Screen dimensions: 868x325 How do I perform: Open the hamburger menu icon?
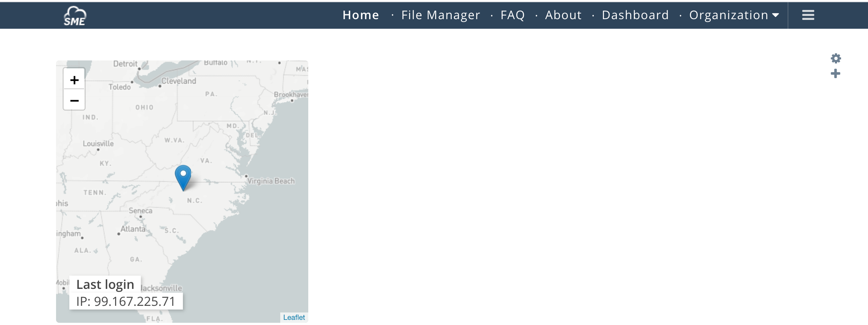tap(808, 15)
